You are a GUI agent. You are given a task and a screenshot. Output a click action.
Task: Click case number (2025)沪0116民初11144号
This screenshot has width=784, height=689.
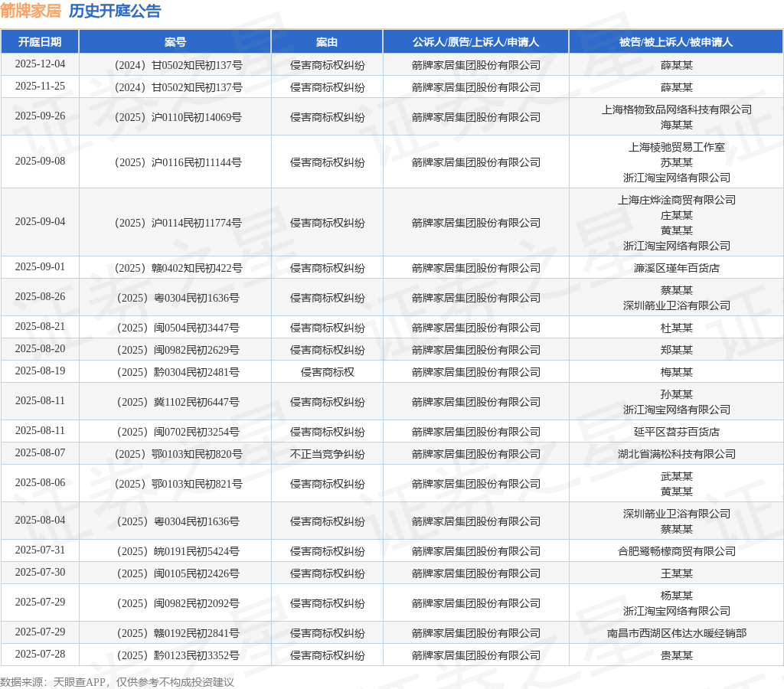(x=178, y=162)
